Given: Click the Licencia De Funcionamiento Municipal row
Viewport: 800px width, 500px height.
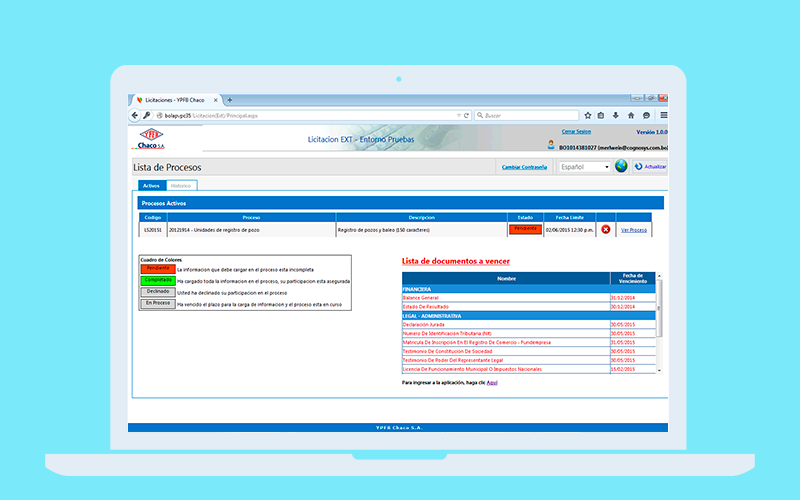Looking at the screenshot, I should point(529,369).
